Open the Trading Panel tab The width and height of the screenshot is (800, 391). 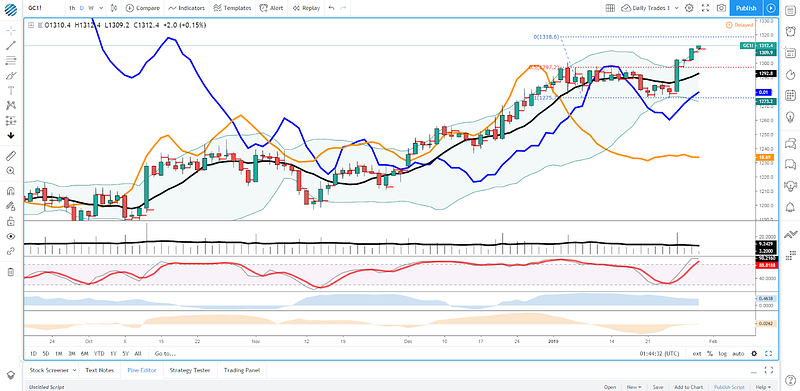tap(242, 370)
